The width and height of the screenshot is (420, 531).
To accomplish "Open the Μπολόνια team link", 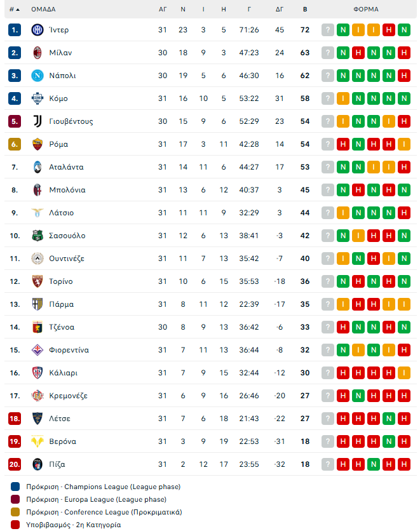I will pyautogui.click(x=67, y=190).
